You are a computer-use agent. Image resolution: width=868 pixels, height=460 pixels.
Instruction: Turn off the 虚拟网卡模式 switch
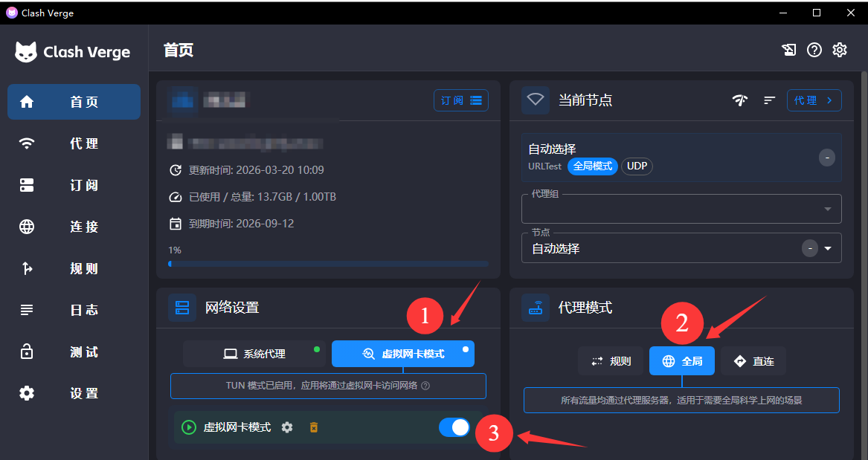454,427
